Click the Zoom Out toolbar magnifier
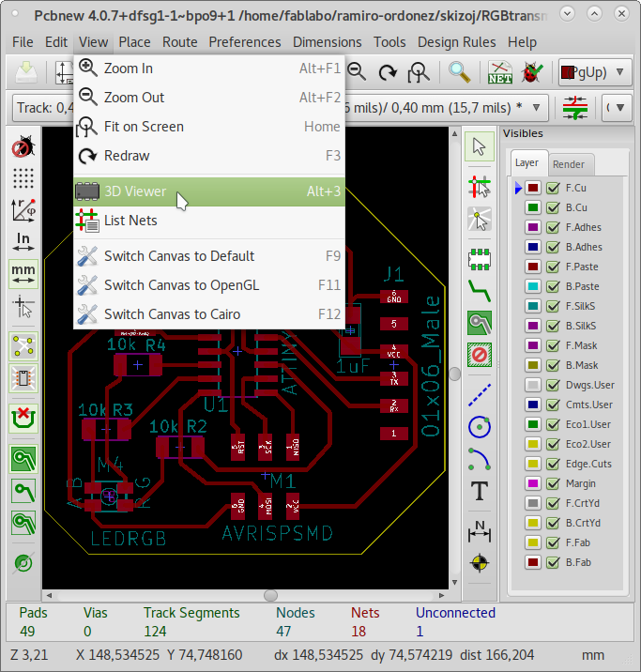The width and height of the screenshot is (641, 672). (357, 71)
